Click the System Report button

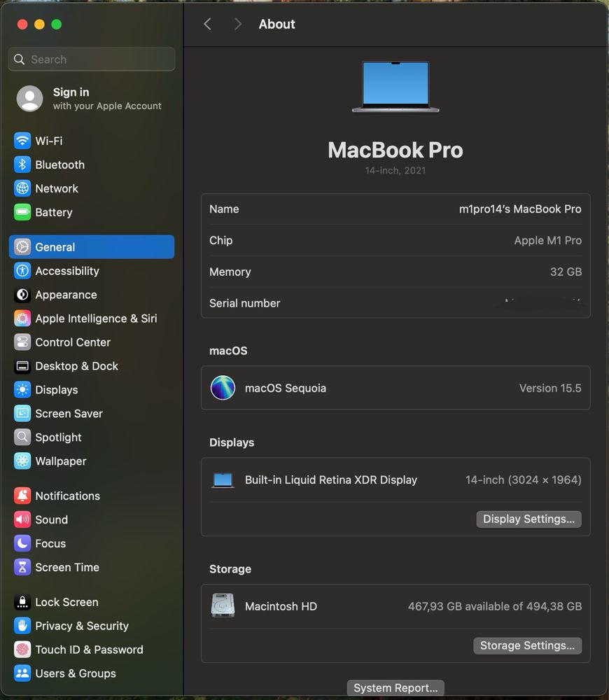point(395,688)
